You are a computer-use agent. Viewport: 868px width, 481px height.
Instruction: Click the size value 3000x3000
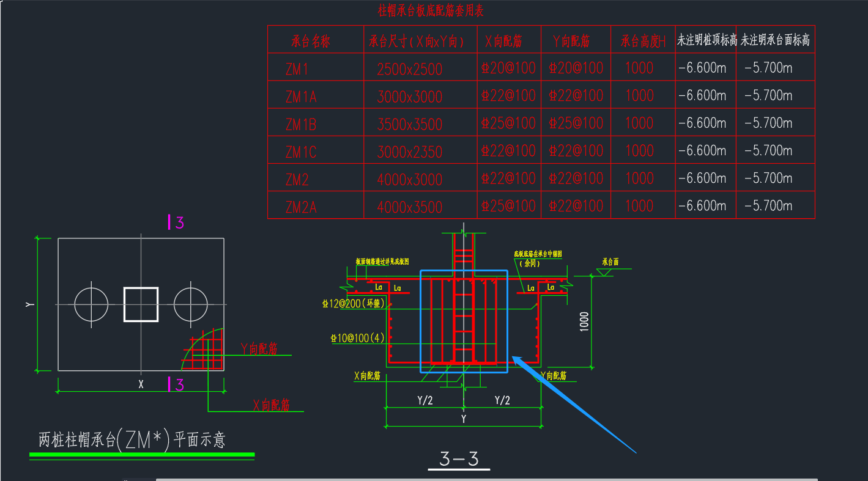tap(409, 97)
